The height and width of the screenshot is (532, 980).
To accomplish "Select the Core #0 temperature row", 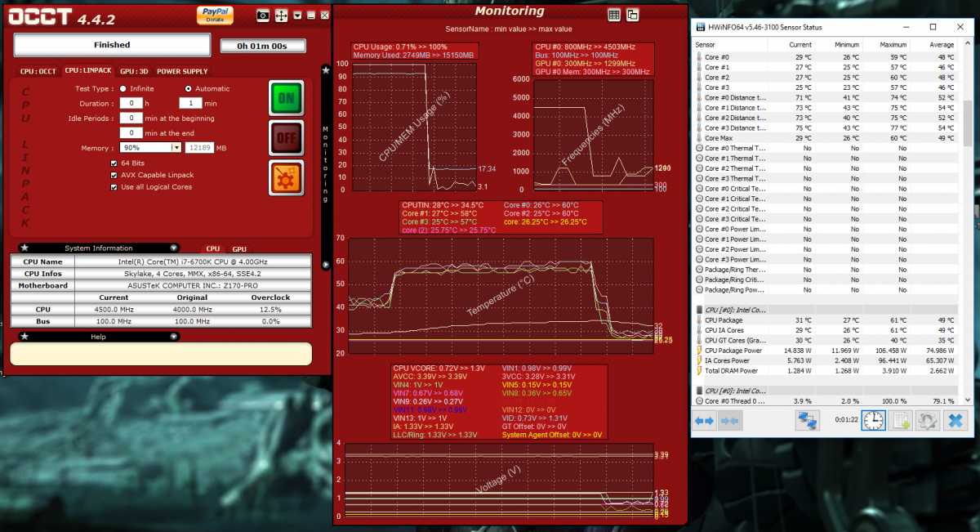I will [826, 57].
